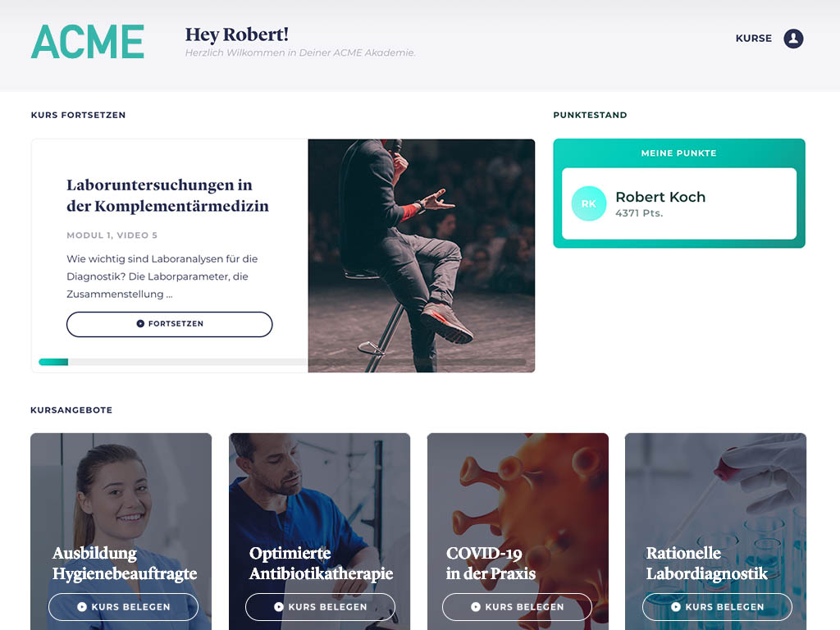This screenshot has width=840, height=630.
Task: Click play icon on Antibiotikatherapie course button
Action: click(x=279, y=607)
